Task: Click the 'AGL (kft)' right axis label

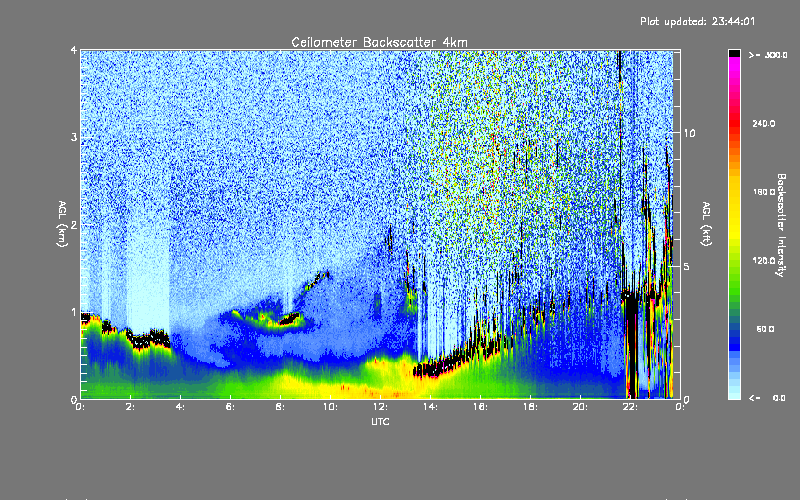Action: point(707,224)
